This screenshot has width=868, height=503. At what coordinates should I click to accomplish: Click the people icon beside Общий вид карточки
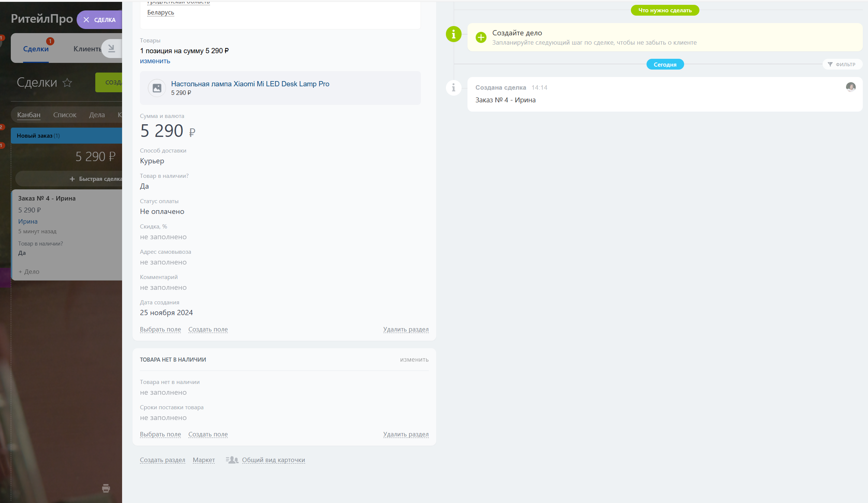(232, 460)
